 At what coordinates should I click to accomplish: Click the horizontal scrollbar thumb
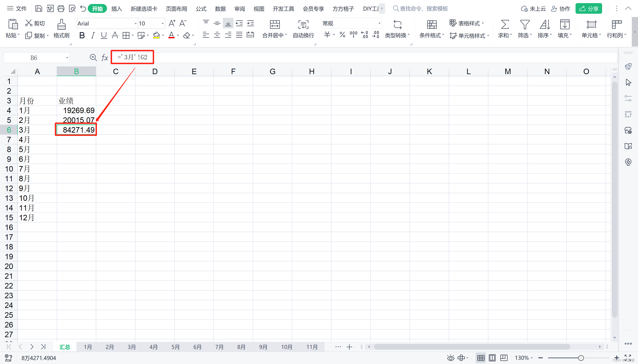pyautogui.click(x=472, y=347)
